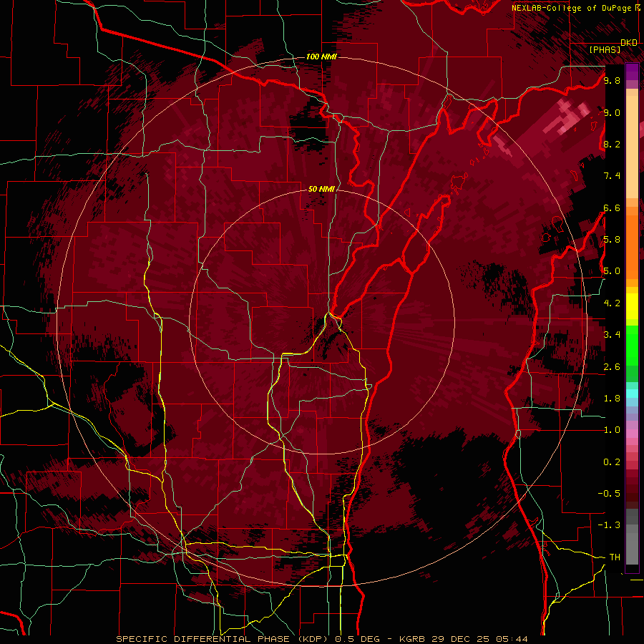This screenshot has width=644, height=644.
Task: Pick the purple top color bar segment
Action: click(632, 72)
